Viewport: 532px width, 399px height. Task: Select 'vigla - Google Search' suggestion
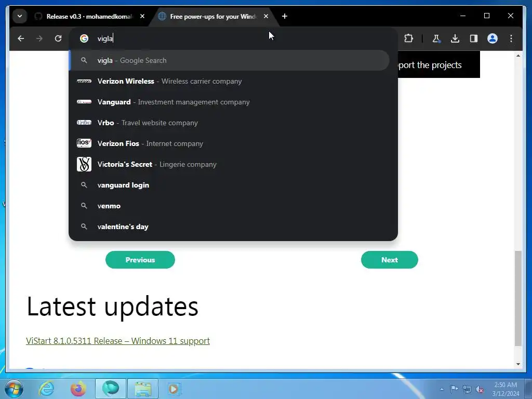tap(229, 60)
